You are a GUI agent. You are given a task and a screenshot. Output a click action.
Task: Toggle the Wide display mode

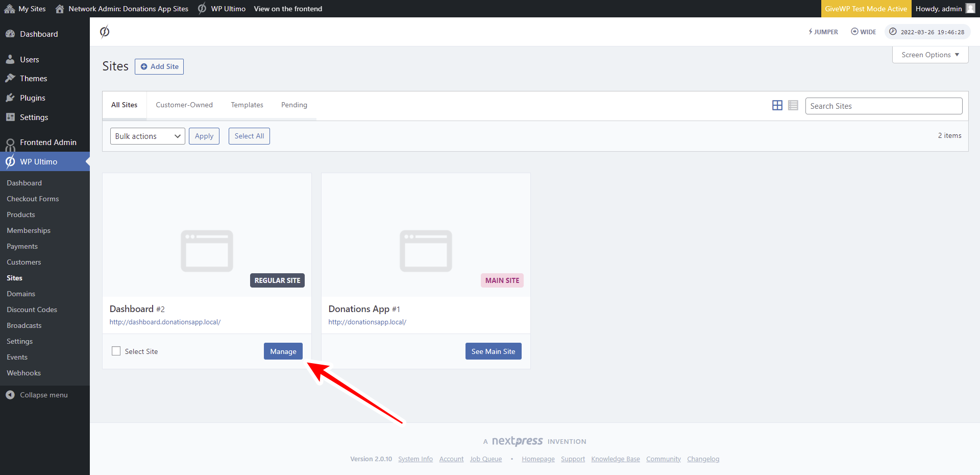(863, 32)
